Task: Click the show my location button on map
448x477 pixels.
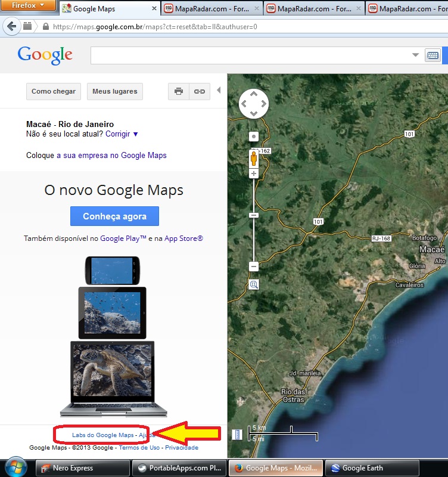Action: (x=254, y=137)
